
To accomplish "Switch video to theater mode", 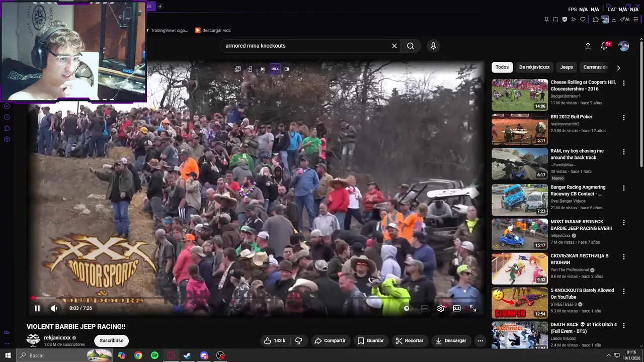I will click(457, 308).
